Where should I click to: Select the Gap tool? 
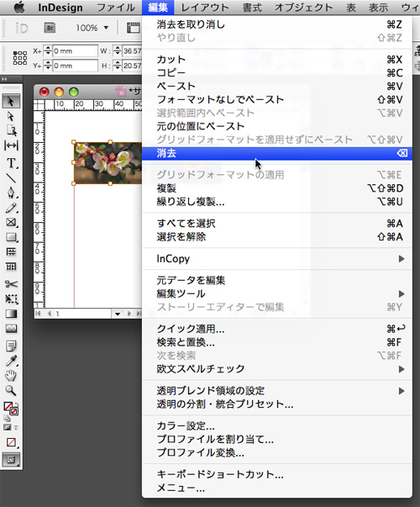[x=11, y=145]
